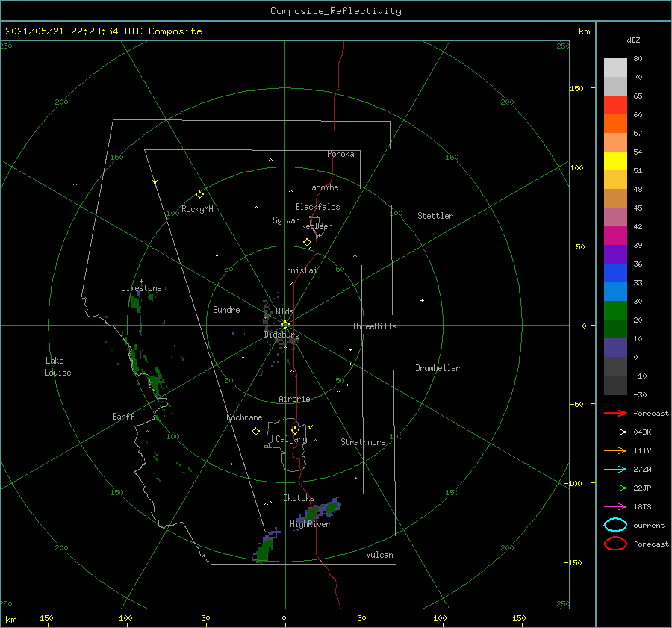Select the Drumheller town label
Screen dimensions: 672x628
tap(438, 368)
